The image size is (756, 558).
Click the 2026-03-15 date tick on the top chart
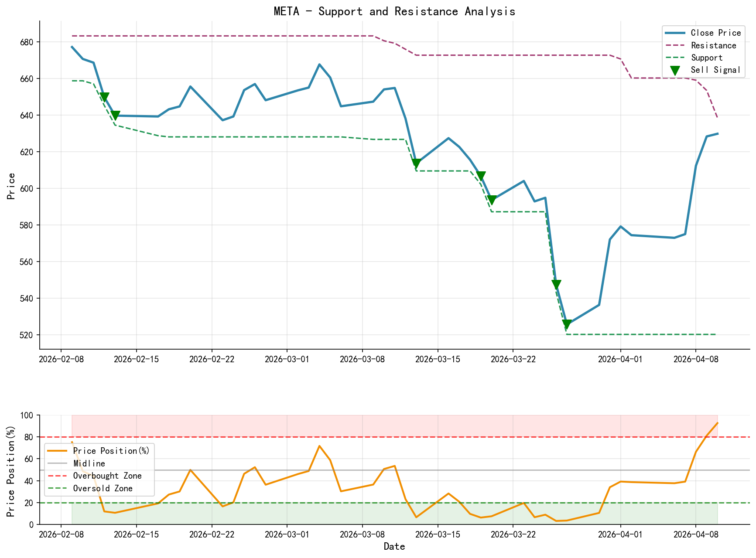click(x=438, y=359)
